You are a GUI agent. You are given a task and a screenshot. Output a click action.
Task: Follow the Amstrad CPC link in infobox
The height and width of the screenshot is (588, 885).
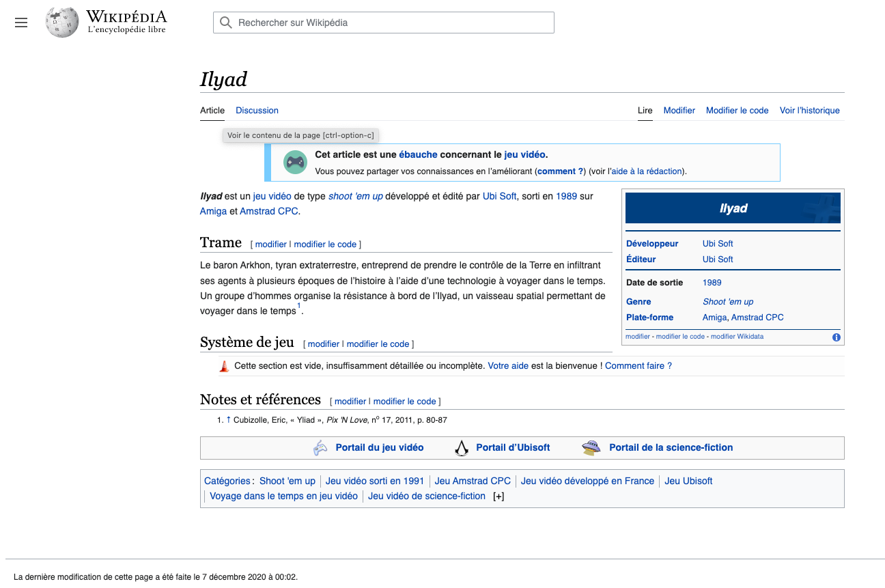click(757, 318)
